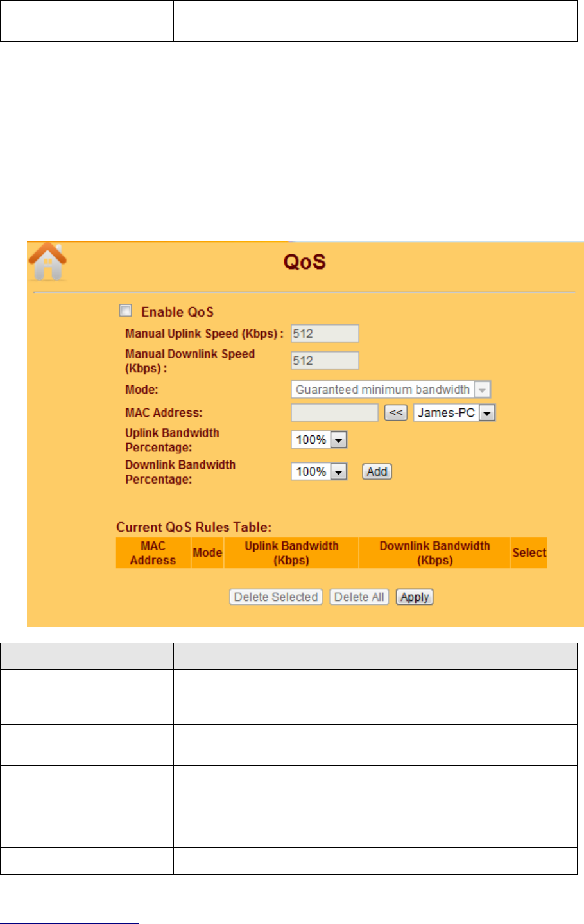
Task: Click the home icon beside QoS title
Action: point(47,262)
